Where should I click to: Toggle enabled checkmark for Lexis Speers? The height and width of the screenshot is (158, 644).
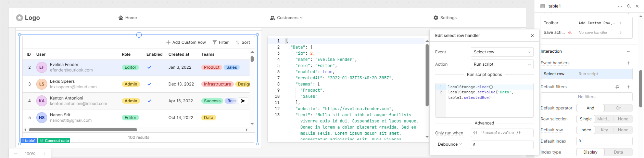[x=149, y=84]
